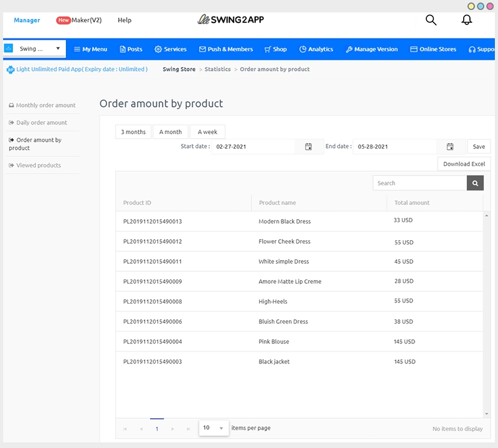Open the Start date calendar picker icon
The height and width of the screenshot is (448, 498).
pyautogui.click(x=308, y=147)
